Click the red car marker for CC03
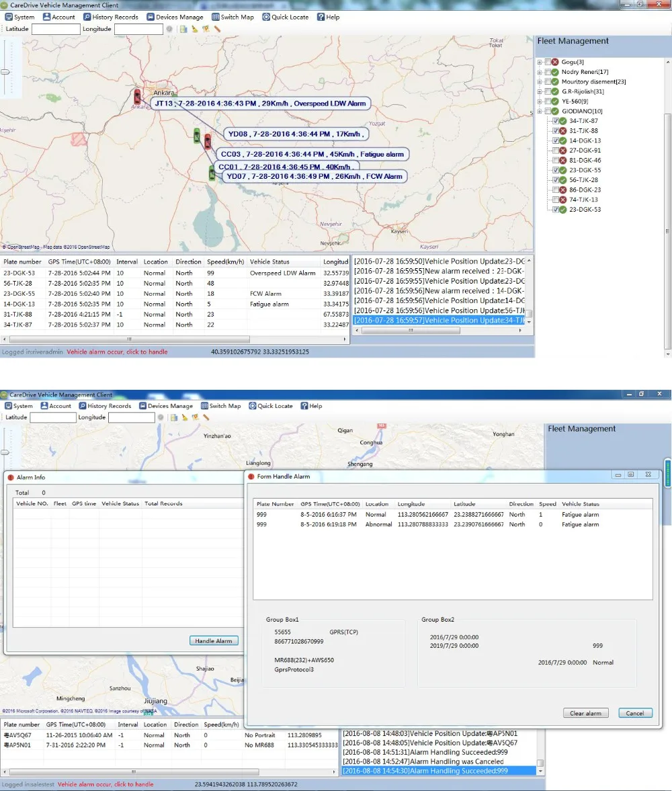This screenshot has width=672, height=791. [x=208, y=141]
